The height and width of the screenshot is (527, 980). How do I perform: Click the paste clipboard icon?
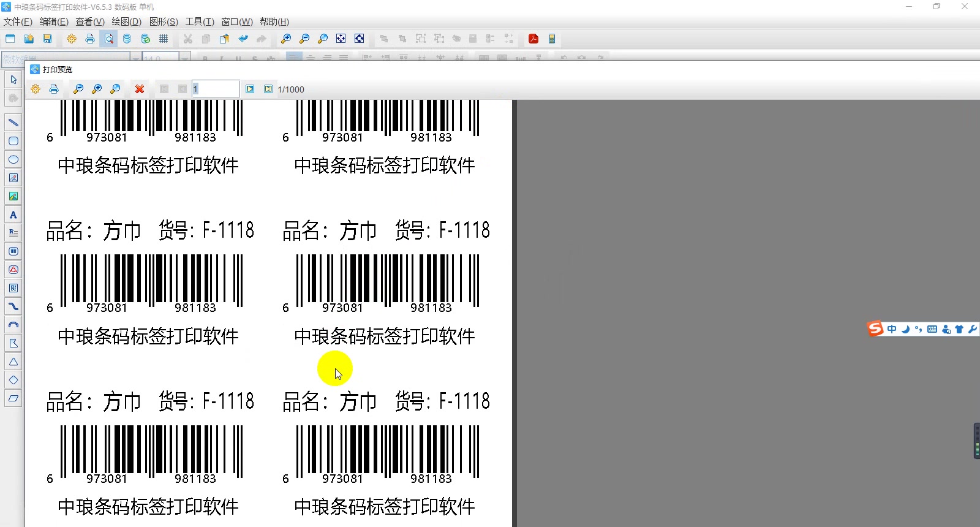point(225,39)
